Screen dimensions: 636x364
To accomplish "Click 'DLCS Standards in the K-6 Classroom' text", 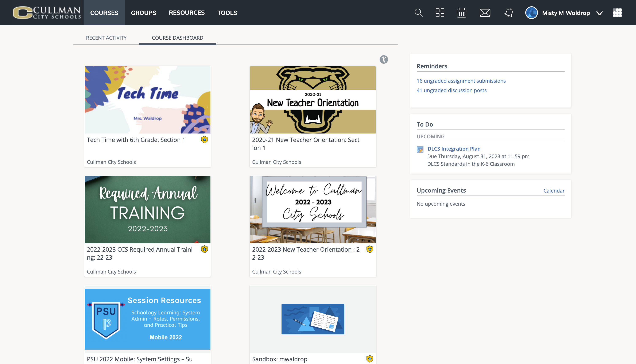I will tap(471, 164).
